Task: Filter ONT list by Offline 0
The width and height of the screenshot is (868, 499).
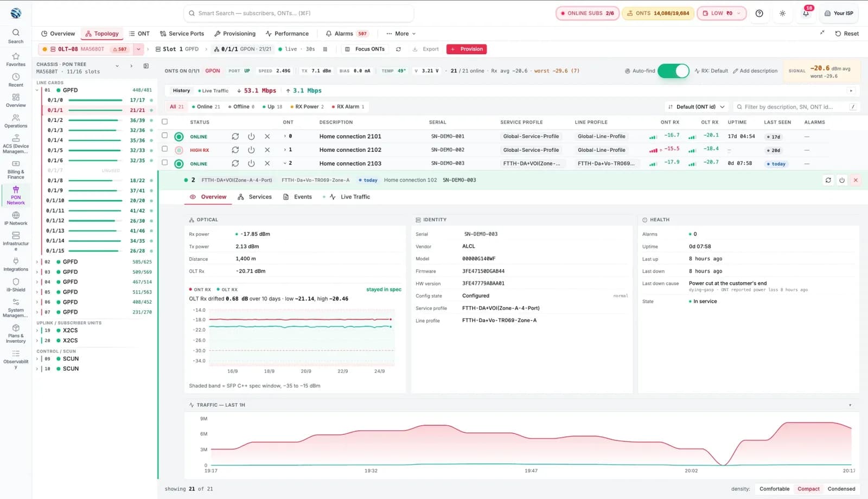Action: [x=241, y=106]
